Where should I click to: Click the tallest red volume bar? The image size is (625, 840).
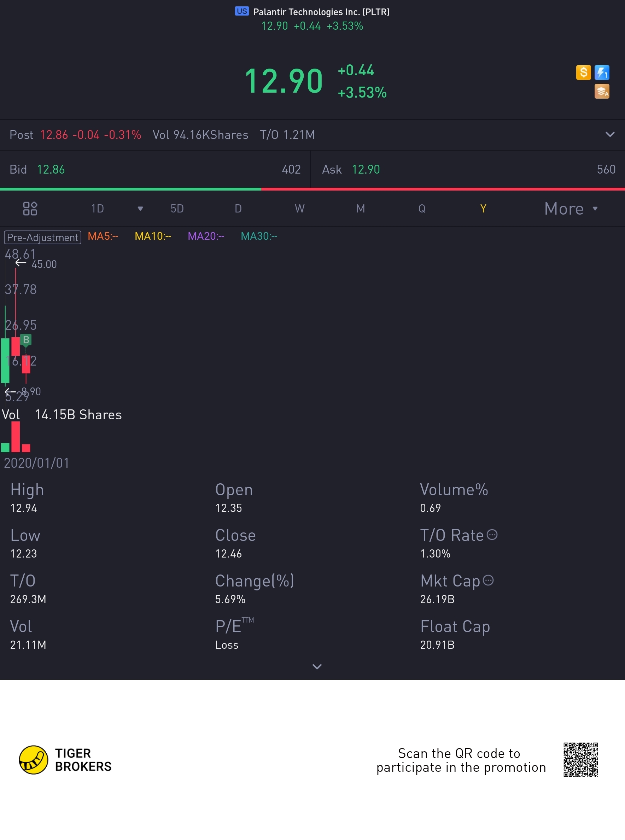click(16, 437)
